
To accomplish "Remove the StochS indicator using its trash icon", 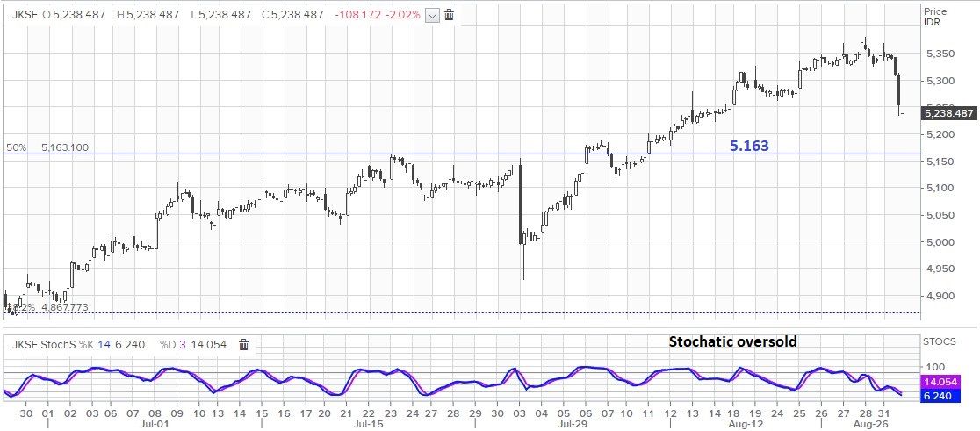I will coord(244,345).
